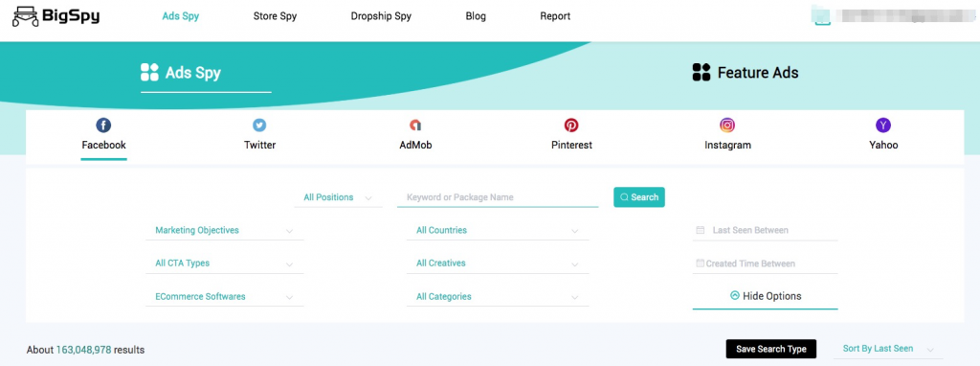
Task: Open Dropship Spy in the top navigation
Action: point(381,16)
